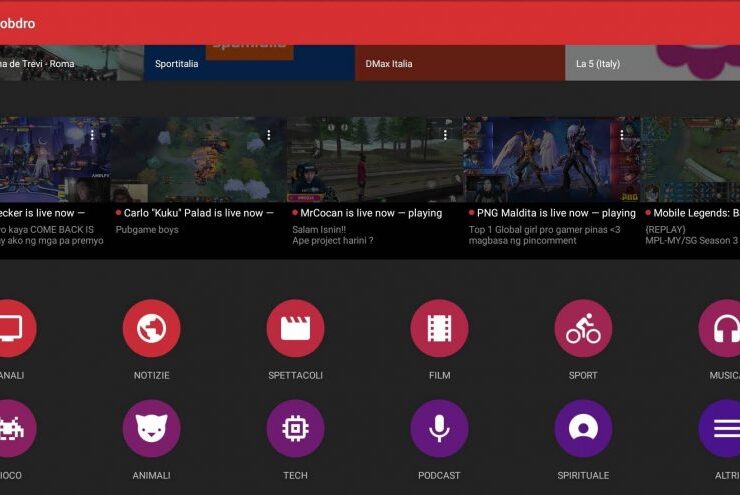Click the PODCAST label
This screenshot has width=740, height=495.
pyautogui.click(x=439, y=476)
